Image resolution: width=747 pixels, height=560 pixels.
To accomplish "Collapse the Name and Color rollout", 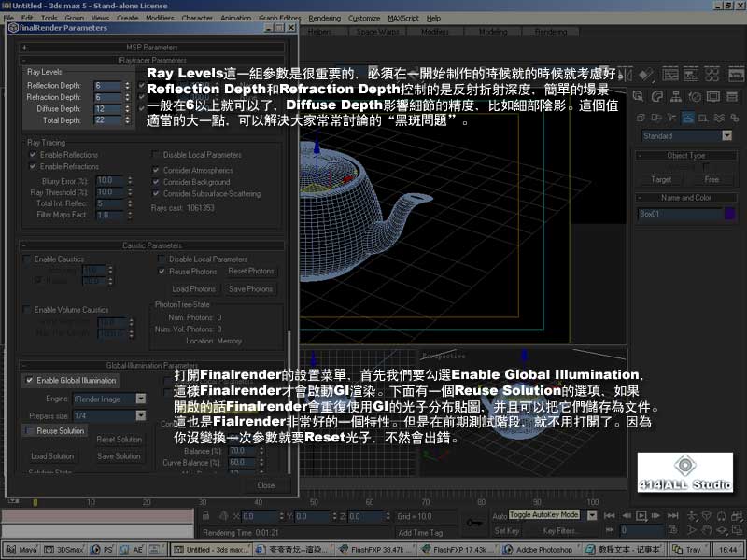I will (x=686, y=198).
